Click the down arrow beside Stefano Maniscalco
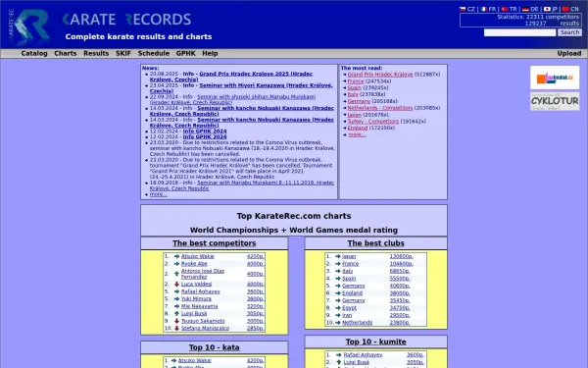Image resolution: width=588 pixels, height=368 pixels. [176, 328]
